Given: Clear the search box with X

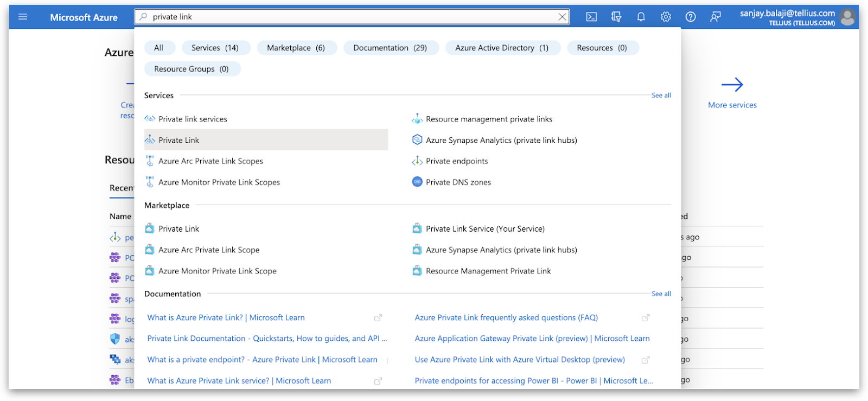Looking at the screenshot, I should (563, 17).
